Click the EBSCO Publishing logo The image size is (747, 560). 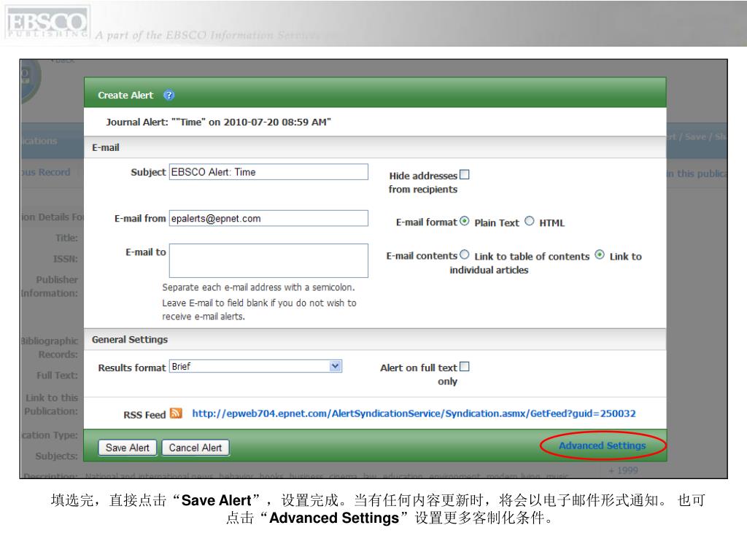(x=47, y=23)
